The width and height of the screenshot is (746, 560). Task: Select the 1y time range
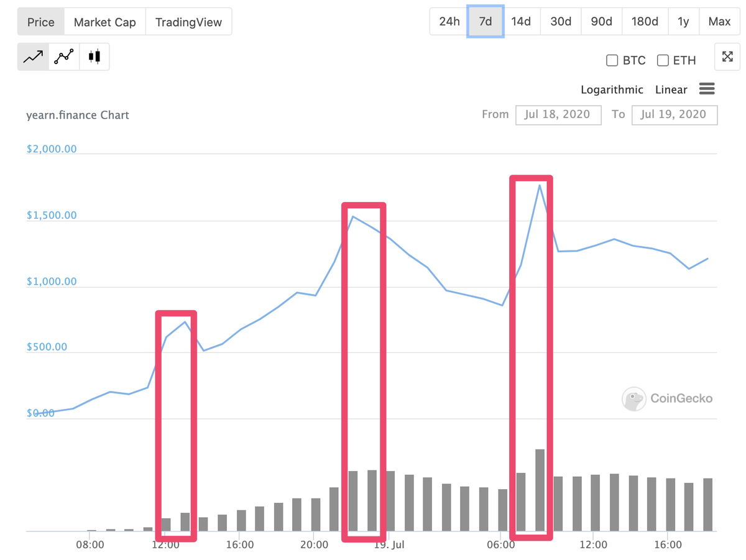pos(683,22)
